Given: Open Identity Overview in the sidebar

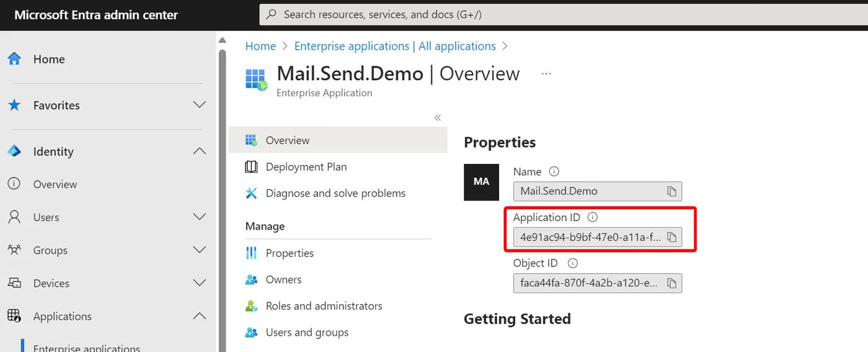Looking at the screenshot, I should [55, 184].
